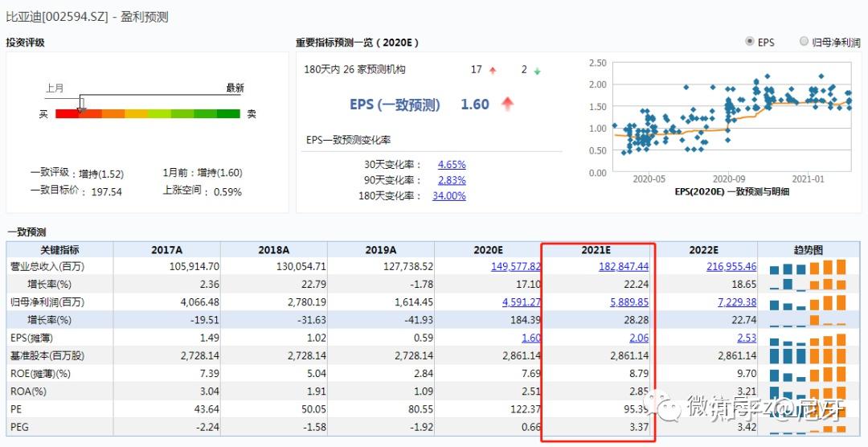Click 2017A PE value 43.64
Screen dimensions: 868x447
pyautogui.click(x=206, y=409)
